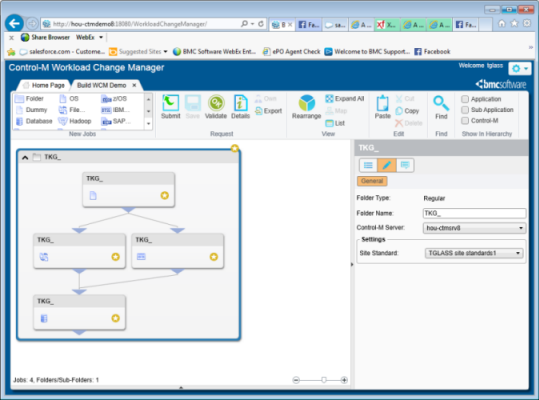Screen dimensions: 539x400
Task: Expand All nodes in view
Action: coord(344,99)
